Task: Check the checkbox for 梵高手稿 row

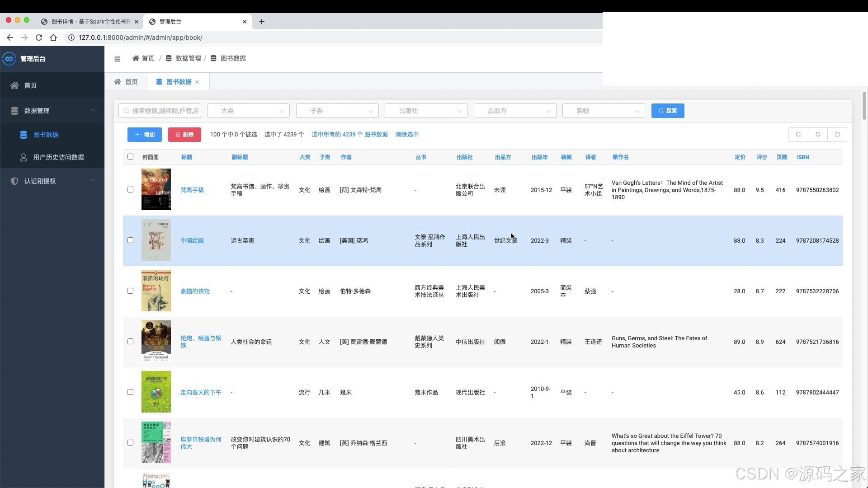Action: [130, 189]
